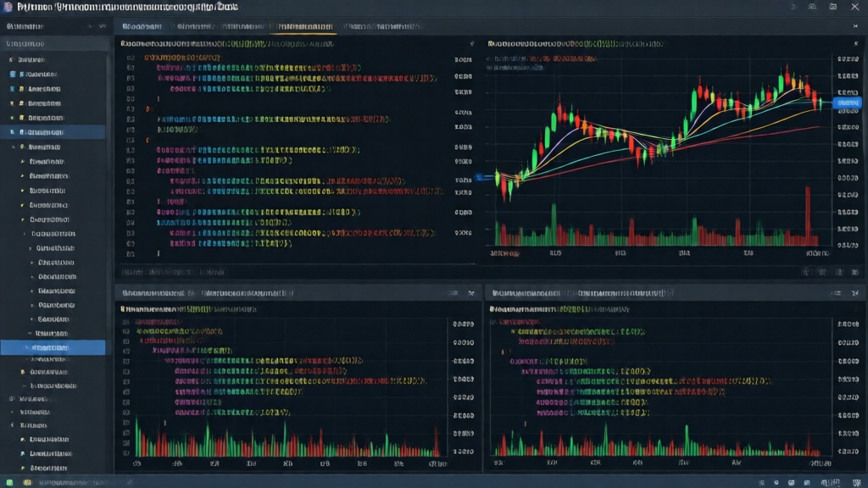Close the top editor tab strip
Viewport: 868px width, 488px height.
[x=854, y=27]
